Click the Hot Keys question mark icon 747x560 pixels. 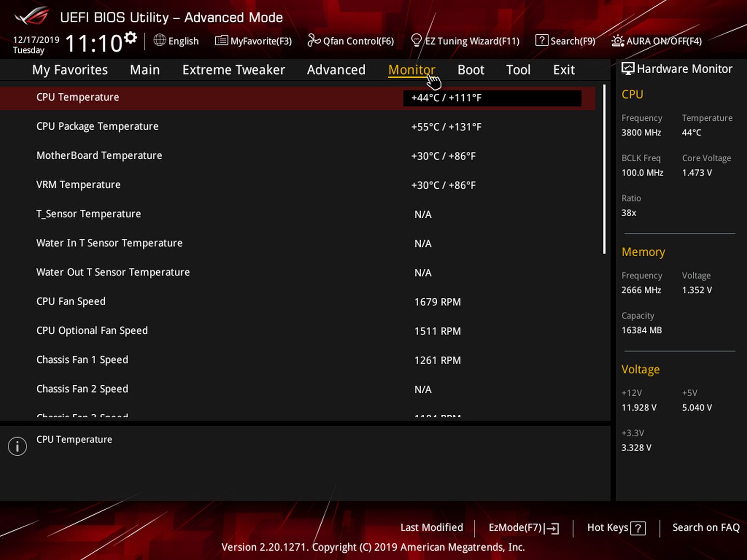638,528
